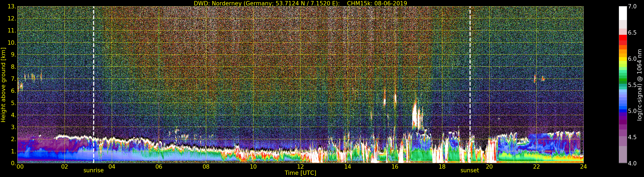Click the height axis tick label '12.'
Viewport: 644px width, 177px height.
pyautogui.click(x=12, y=18)
